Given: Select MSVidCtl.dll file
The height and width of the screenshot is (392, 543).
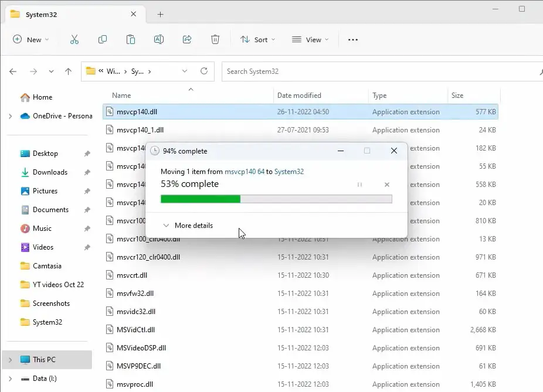Looking at the screenshot, I should coord(136,330).
